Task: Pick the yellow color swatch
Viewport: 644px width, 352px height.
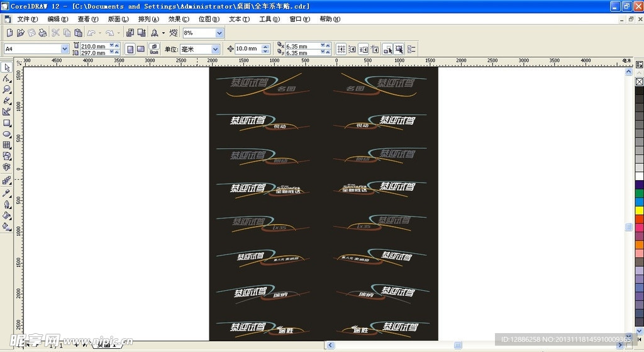Action: [x=640, y=210]
